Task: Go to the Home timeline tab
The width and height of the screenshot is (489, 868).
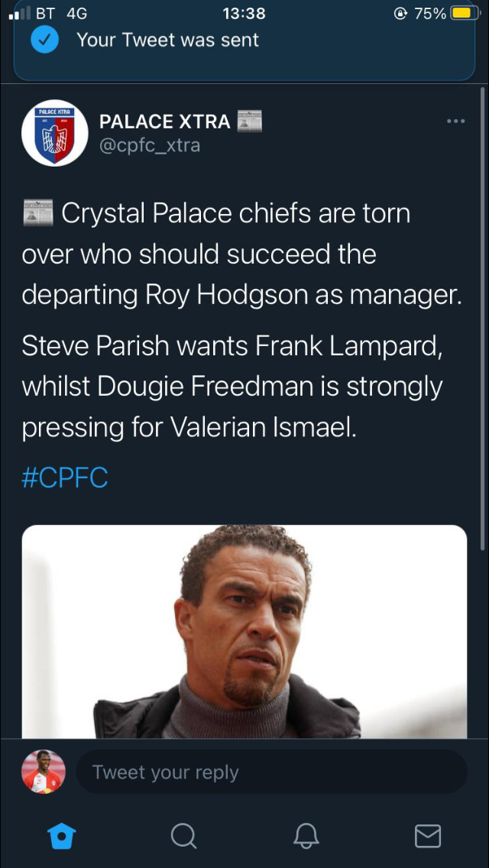Action: (x=62, y=835)
